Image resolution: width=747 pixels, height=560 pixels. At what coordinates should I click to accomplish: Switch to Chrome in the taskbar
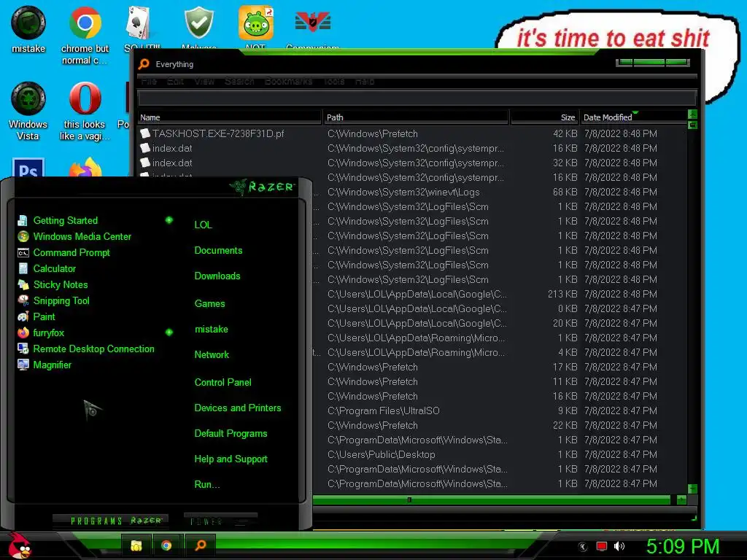click(x=166, y=545)
